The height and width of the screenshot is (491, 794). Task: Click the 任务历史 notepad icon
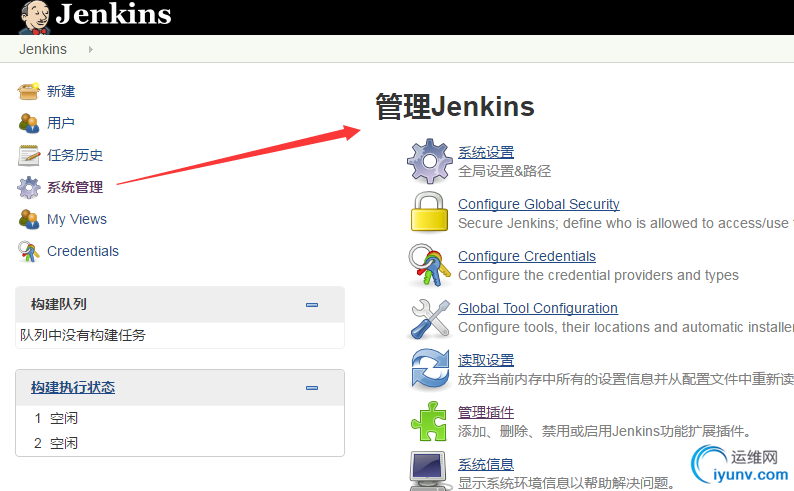[x=28, y=155]
